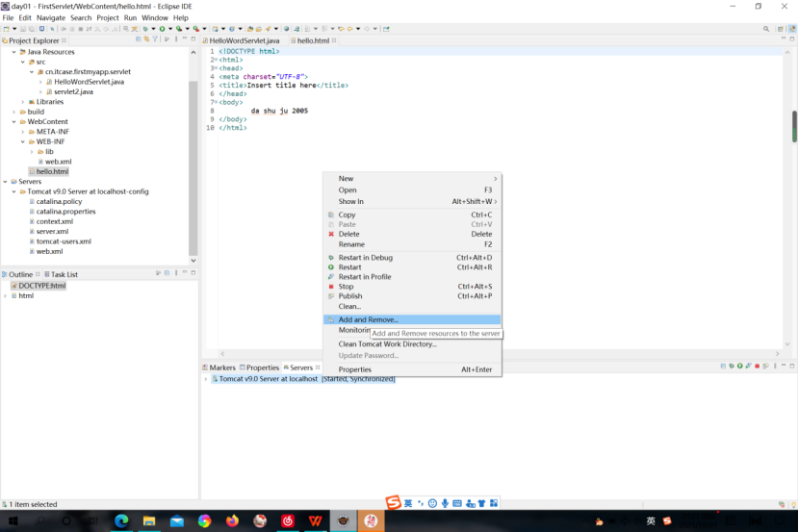Click the green Start server icon in Servers view
Image resolution: width=799 pixels, height=532 pixels.
740,366
